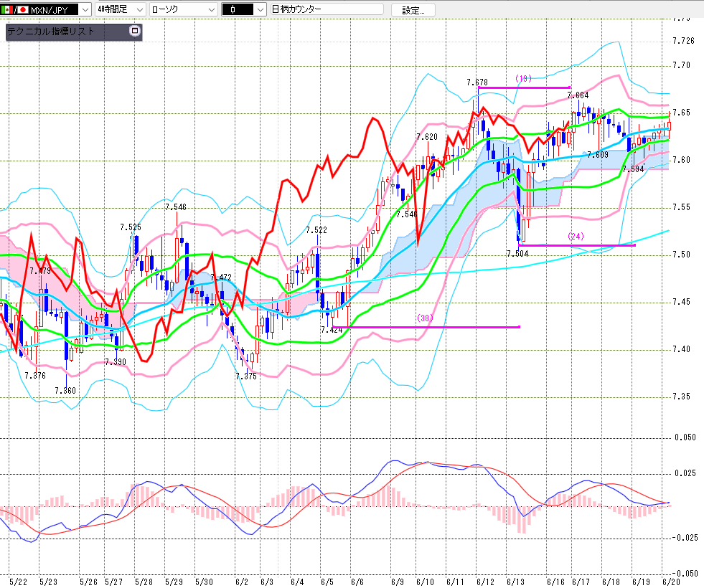Click the 7.546 peak label near 5/29

(176, 207)
